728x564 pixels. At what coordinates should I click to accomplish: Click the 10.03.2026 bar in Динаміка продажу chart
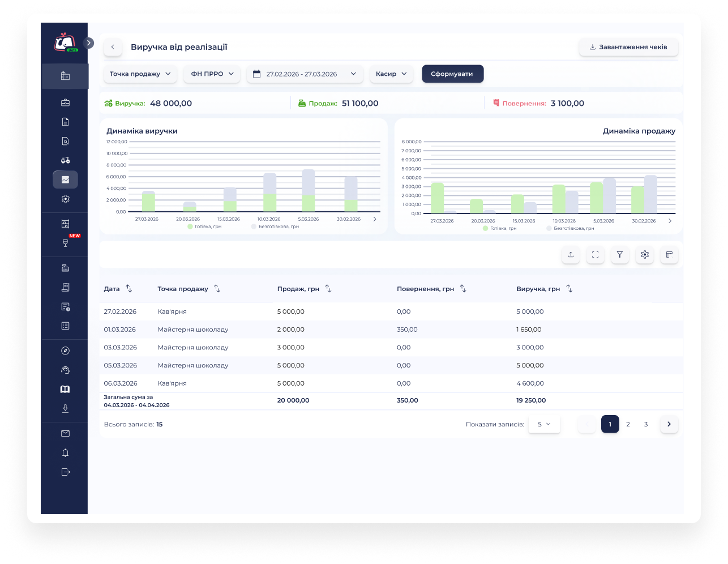[566, 199]
